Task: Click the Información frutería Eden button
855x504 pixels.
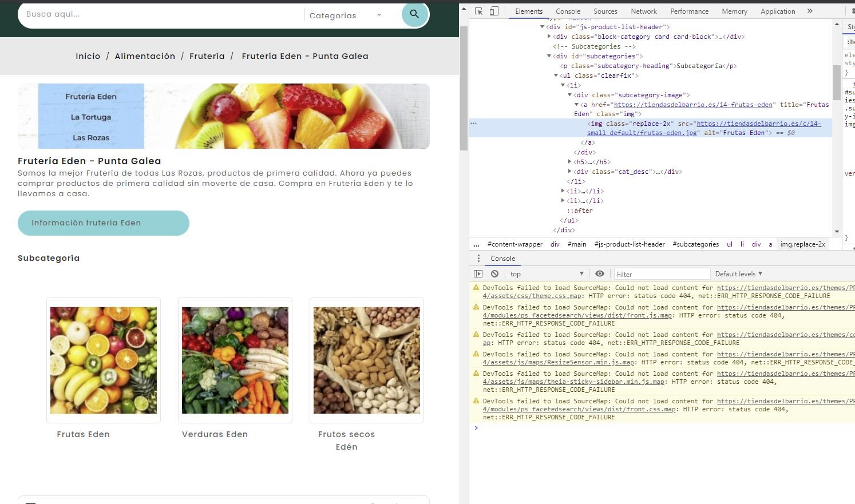Action: click(104, 223)
